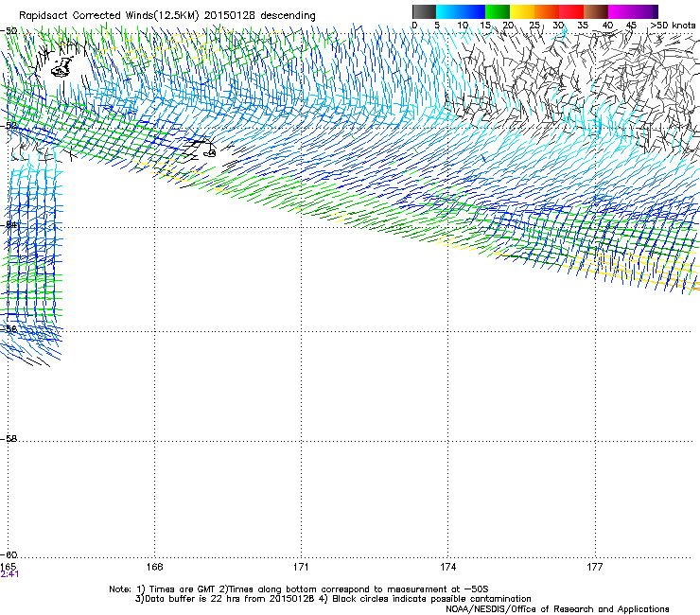Image resolution: width=700 pixels, height=615 pixels.
Task: Click the chart title 'Rapidscat Corrected Winds(12.5KM)'
Action: tap(109, 16)
